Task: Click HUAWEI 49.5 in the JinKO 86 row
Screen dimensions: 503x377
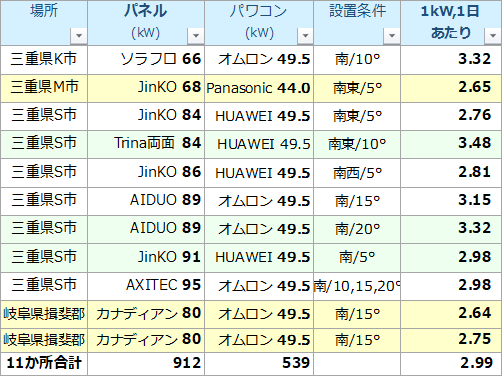Action: click(259, 173)
